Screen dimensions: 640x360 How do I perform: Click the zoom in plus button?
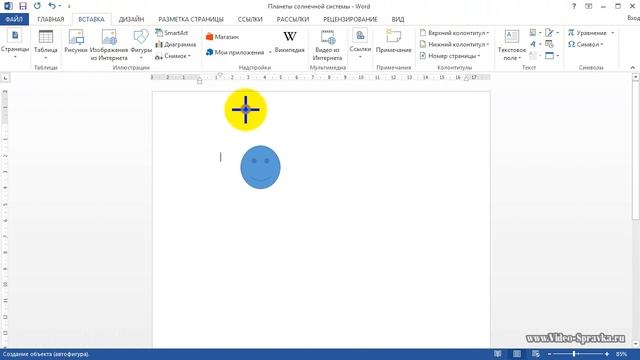pos(607,354)
